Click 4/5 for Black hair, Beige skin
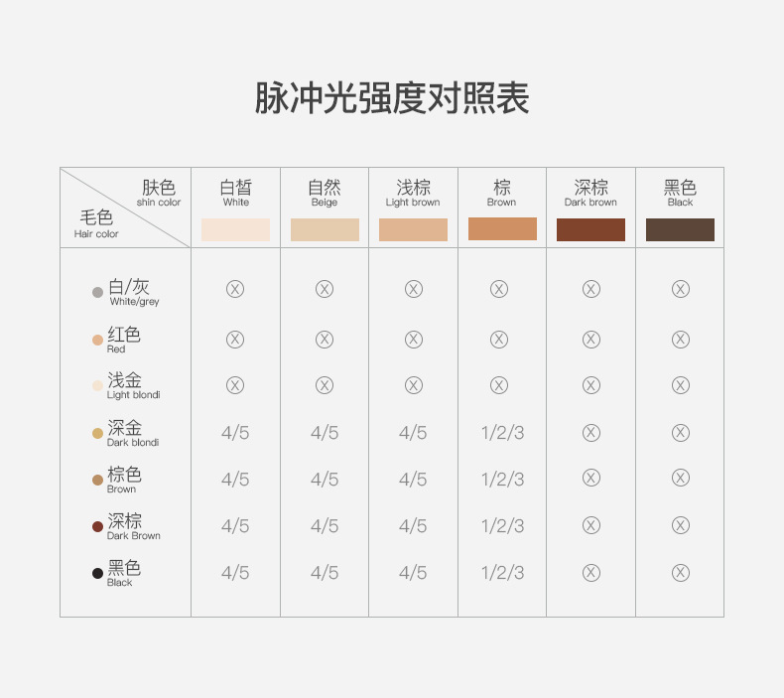This screenshot has height=698, width=784. (325, 573)
